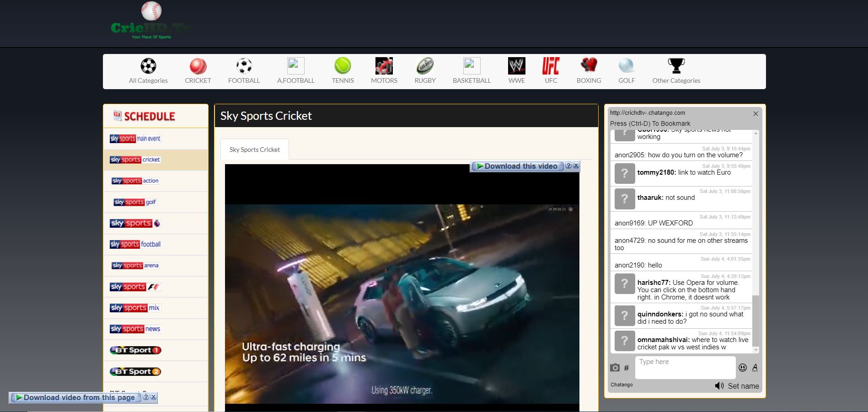Click the camera icon in chat
The width and height of the screenshot is (868, 412).
615,368
